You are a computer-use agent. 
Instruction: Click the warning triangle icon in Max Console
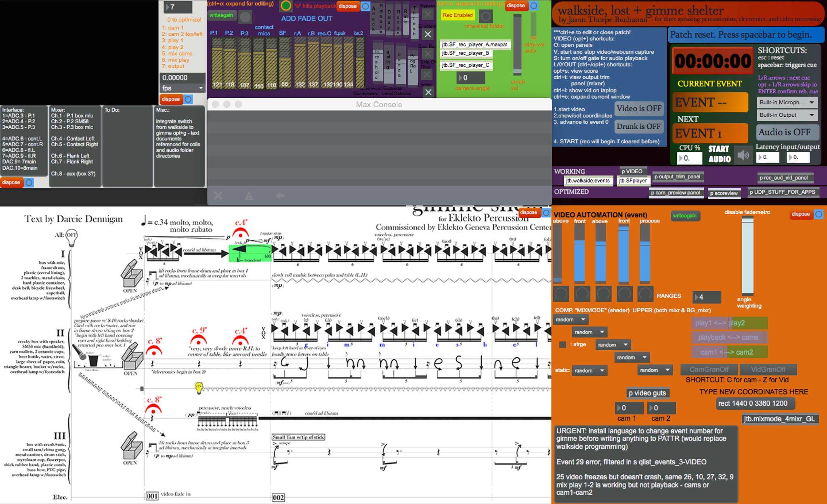point(249,196)
